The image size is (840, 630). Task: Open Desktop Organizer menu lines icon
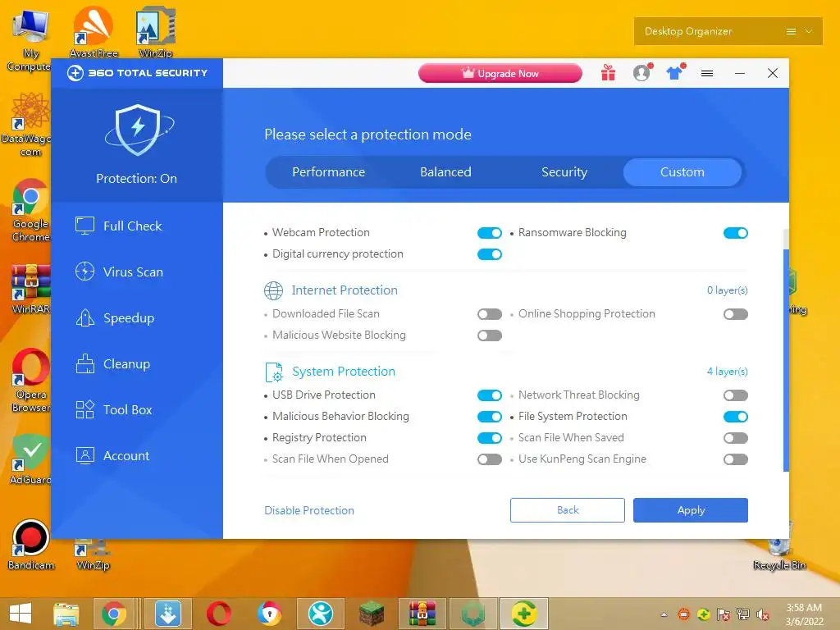(791, 31)
